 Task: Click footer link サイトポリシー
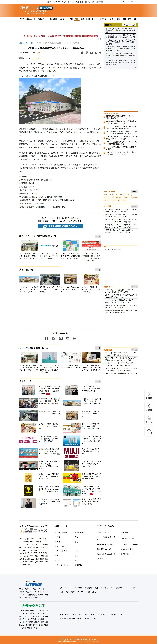[x=128, y=538]
